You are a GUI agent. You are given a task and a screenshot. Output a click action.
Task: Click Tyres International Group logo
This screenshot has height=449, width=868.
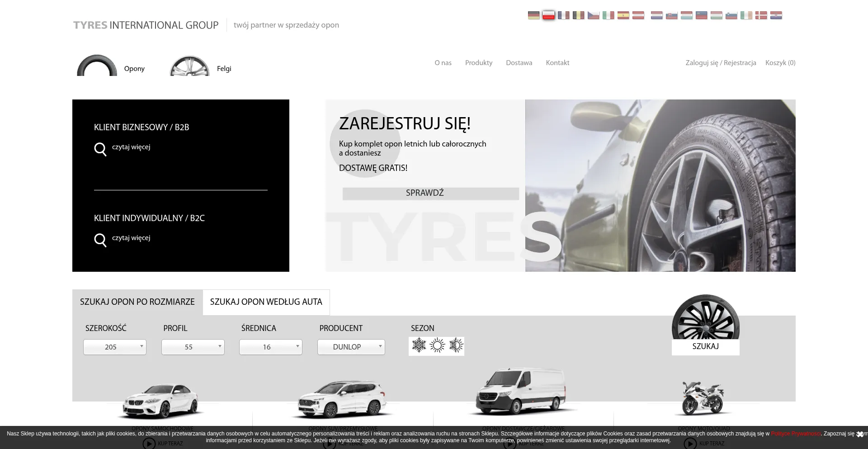click(x=146, y=25)
